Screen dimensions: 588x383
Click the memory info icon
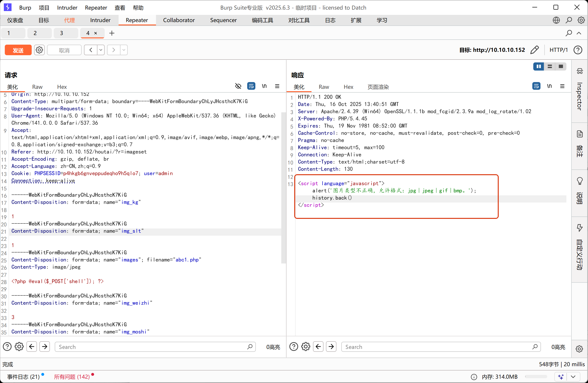point(474,377)
